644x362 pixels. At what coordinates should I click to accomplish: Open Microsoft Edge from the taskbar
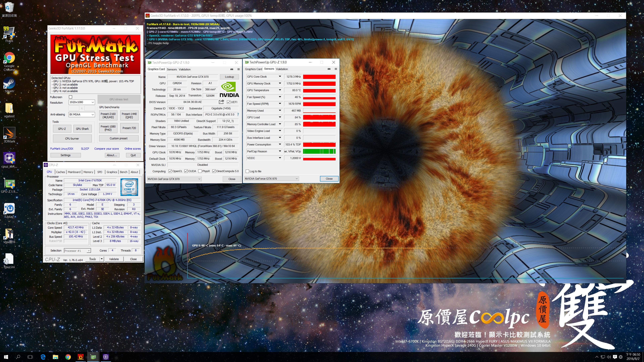tap(43, 357)
